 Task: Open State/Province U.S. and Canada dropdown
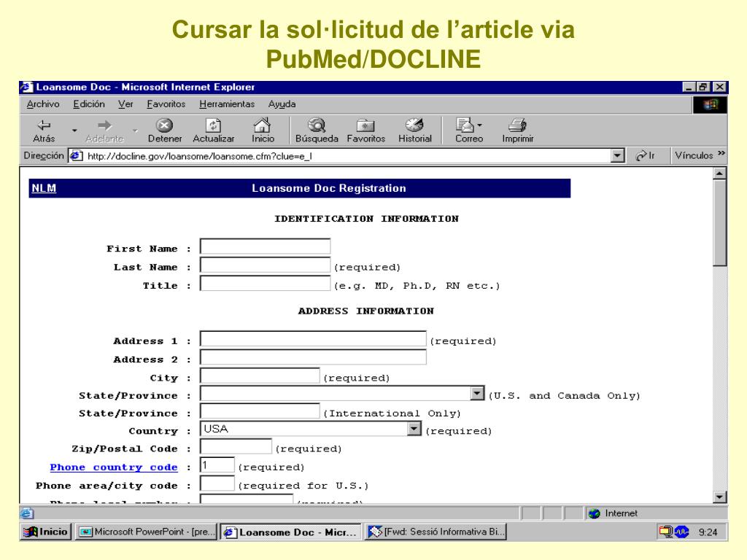tap(477, 393)
